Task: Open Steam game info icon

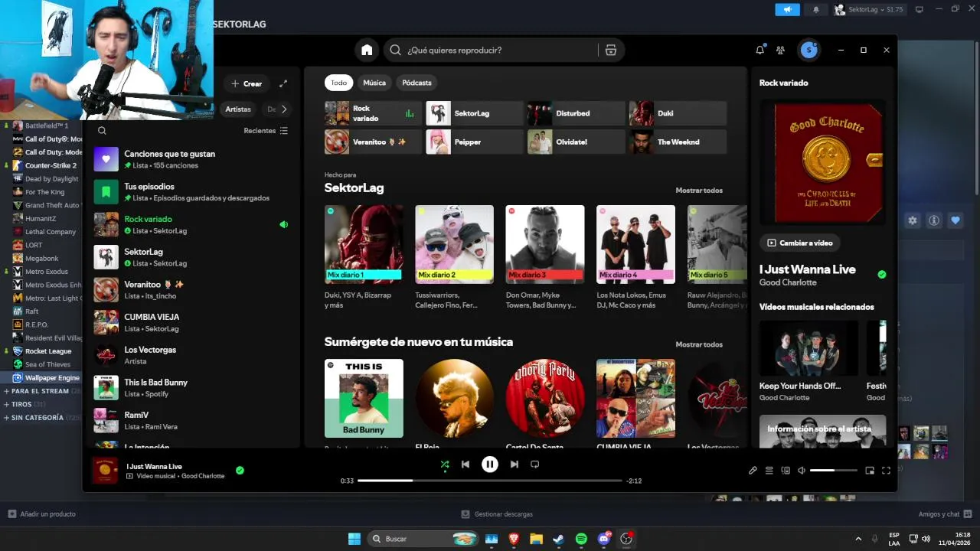Action: (934, 220)
